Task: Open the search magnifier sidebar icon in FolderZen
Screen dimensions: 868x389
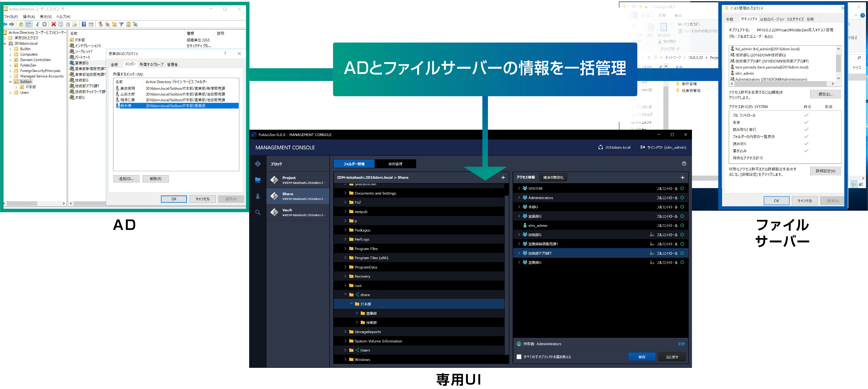Action: pyautogui.click(x=258, y=212)
